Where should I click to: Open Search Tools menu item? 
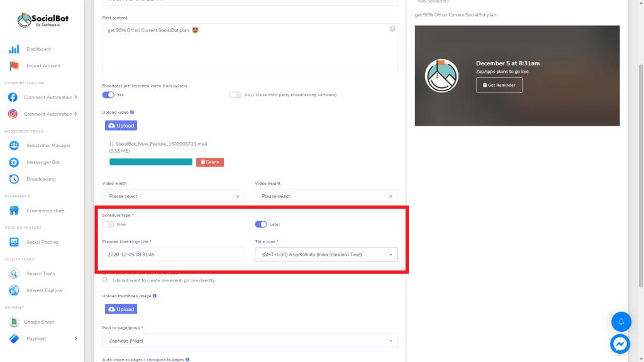(41, 274)
